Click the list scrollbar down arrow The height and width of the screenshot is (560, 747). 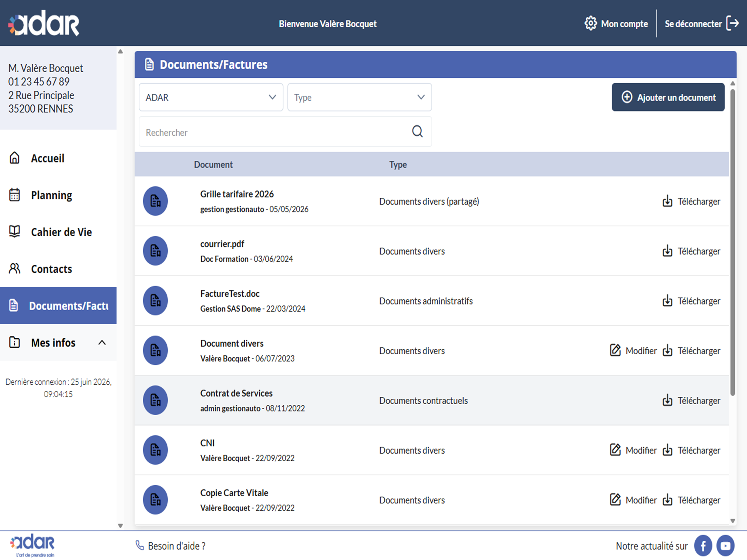coord(733,520)
